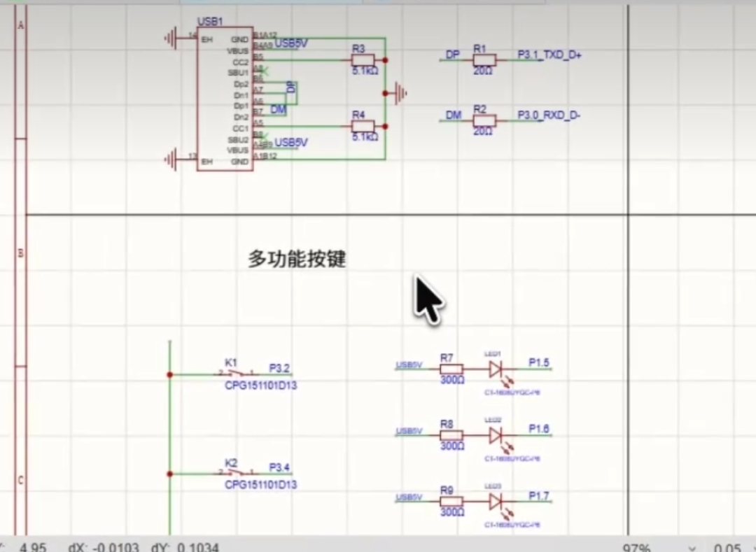Select the P3.4 net label

point(279,468)
